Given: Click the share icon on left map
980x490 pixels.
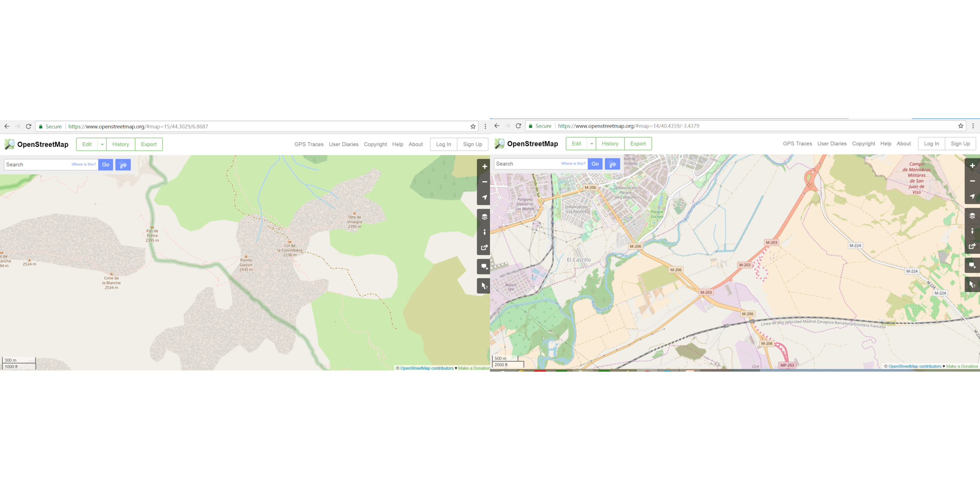Looking at the screenshot, I should 484,248.
